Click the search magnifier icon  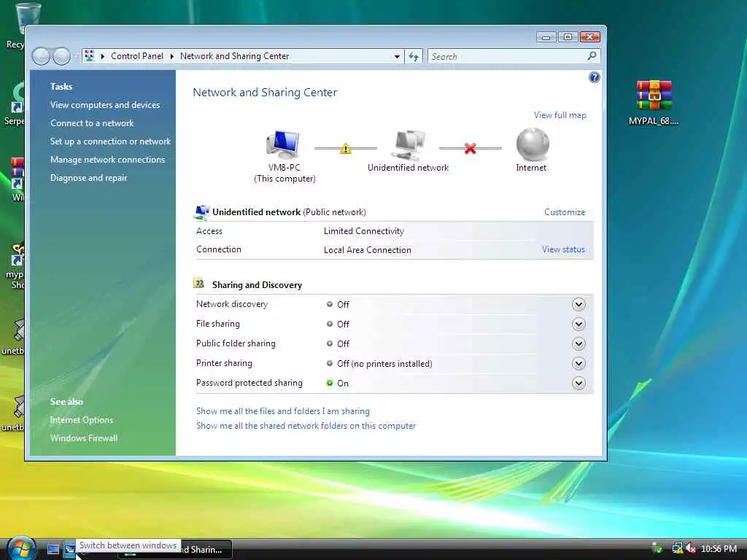coord(592,56)
